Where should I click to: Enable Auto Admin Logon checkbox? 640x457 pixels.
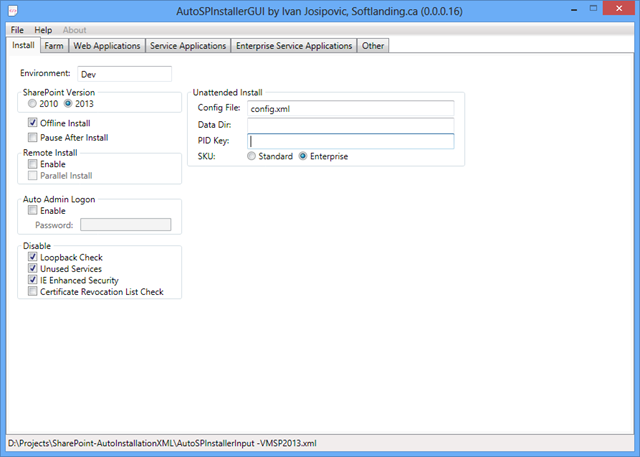coord(32,210)
